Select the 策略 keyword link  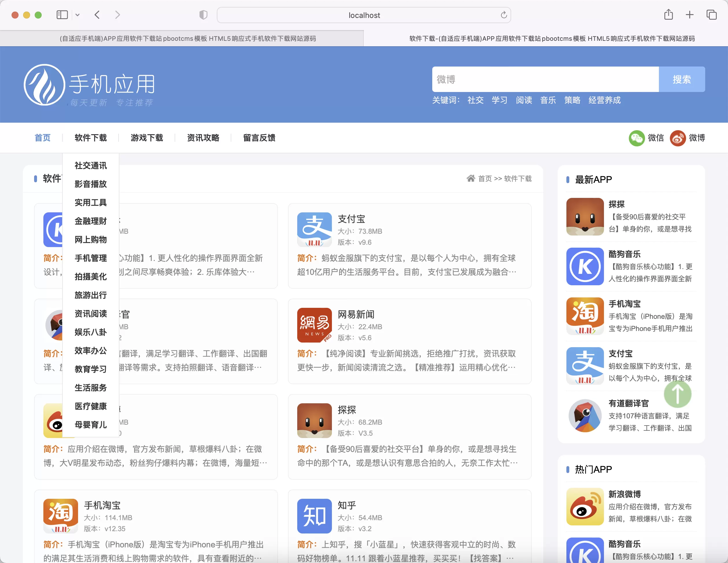572,100
